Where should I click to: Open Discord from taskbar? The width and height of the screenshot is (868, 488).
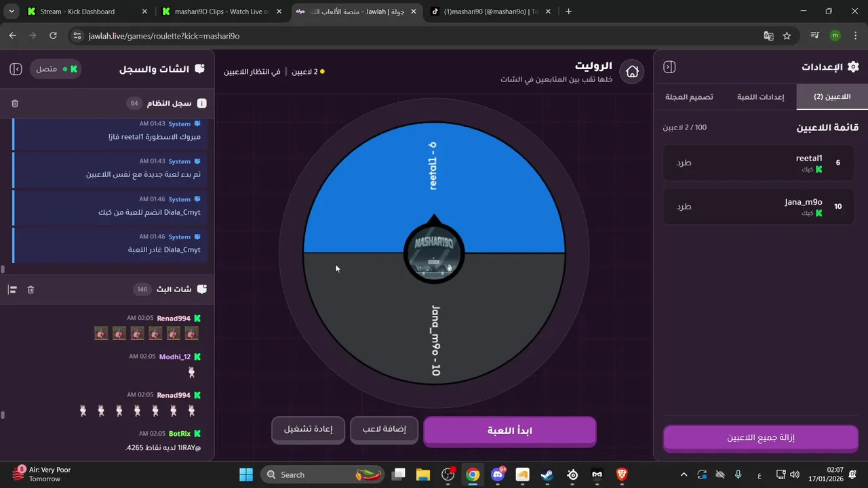[x=498, y=474]
